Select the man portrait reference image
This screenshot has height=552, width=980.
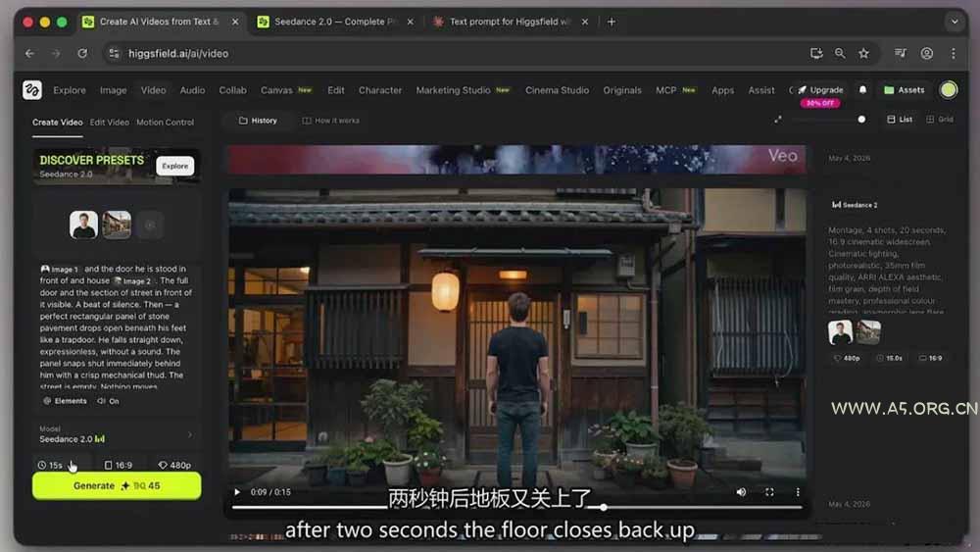83,226
